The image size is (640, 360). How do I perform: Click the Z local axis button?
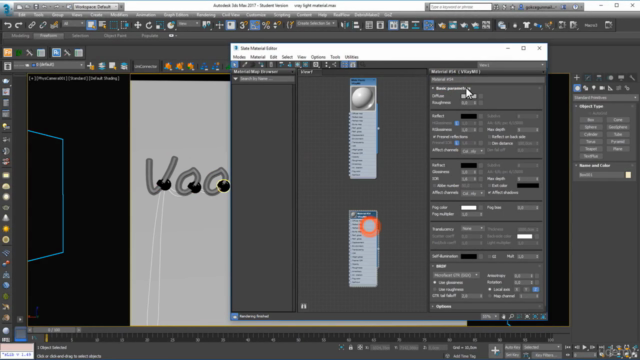pos(536,289)
